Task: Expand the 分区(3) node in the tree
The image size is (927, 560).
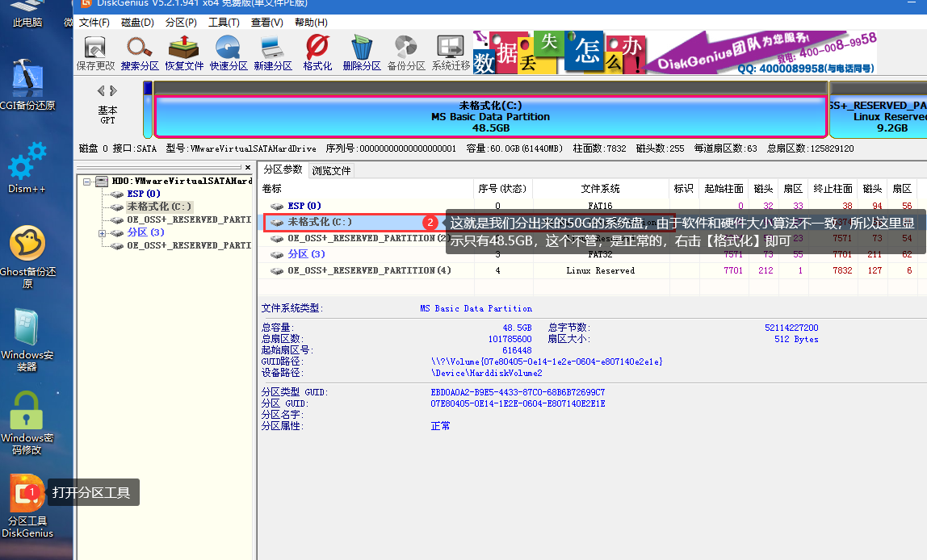Action: [102, 233]
